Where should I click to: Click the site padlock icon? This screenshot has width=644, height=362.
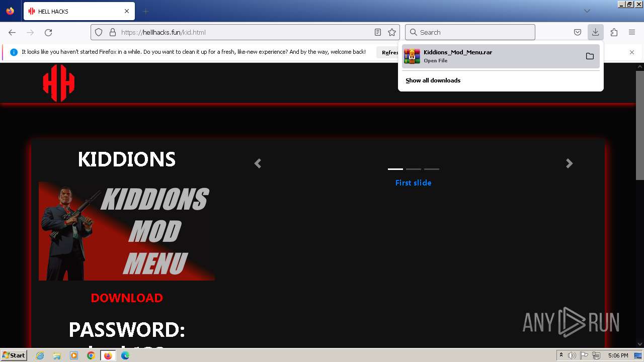(x=112, y=32)
